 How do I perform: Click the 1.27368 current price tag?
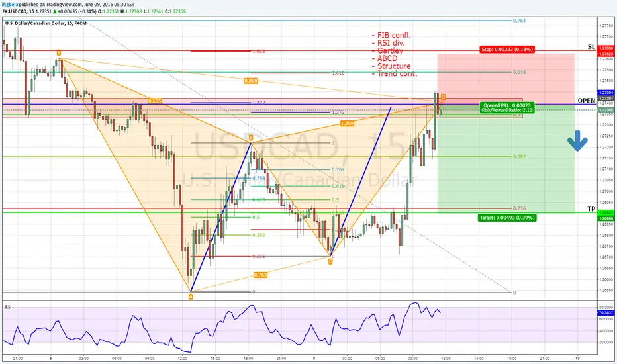606,110
